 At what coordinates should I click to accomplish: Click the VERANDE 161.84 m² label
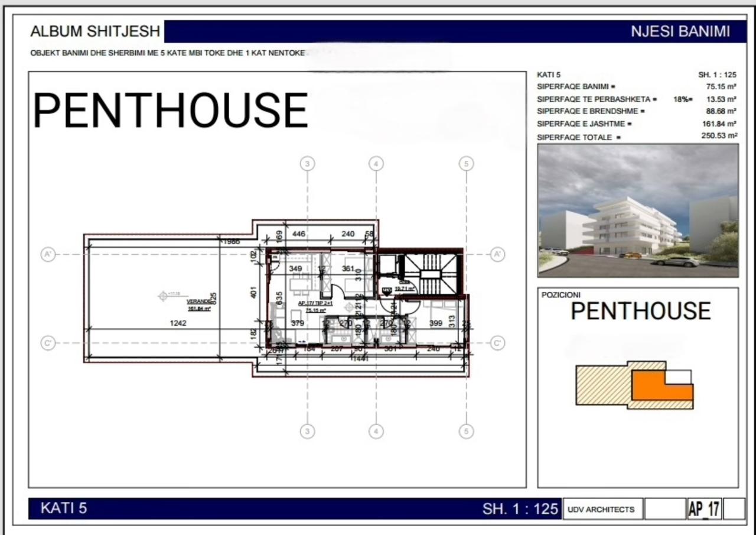click(x=199, y=304)
